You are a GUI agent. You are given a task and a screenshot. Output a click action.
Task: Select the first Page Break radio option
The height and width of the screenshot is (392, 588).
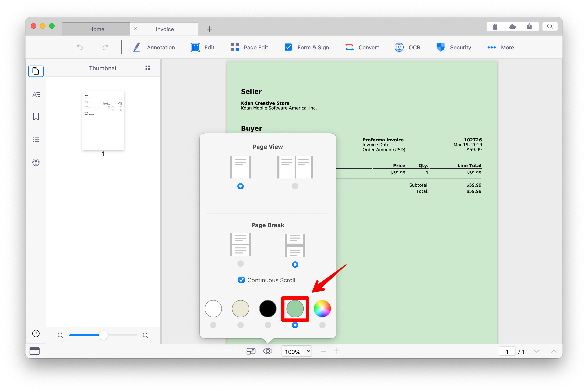[x=240, y=264]
